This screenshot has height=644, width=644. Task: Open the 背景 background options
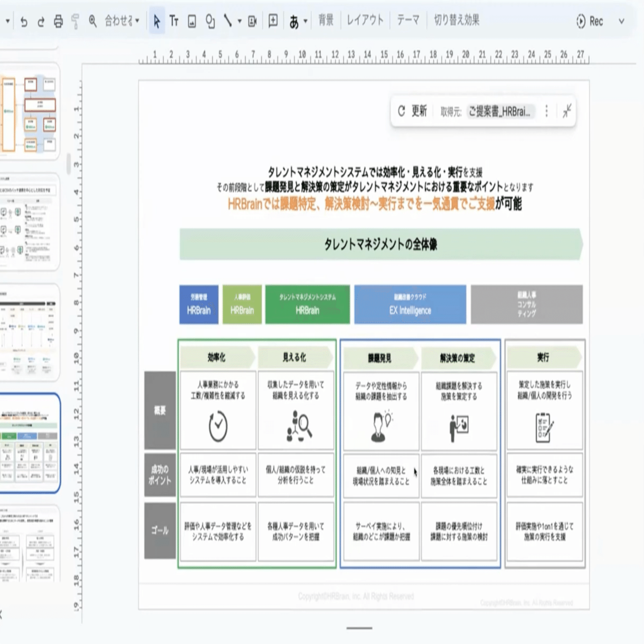(x=326, y=20)
